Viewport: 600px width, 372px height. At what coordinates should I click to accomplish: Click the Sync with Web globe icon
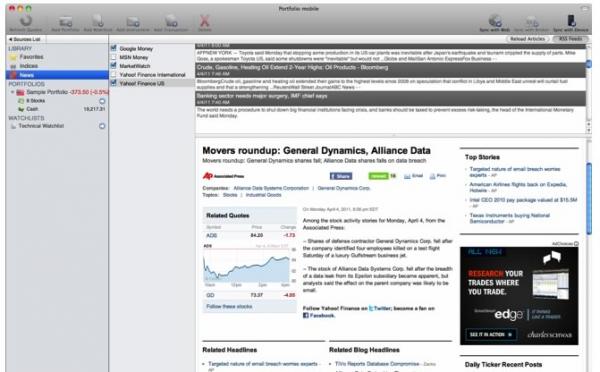495,20
